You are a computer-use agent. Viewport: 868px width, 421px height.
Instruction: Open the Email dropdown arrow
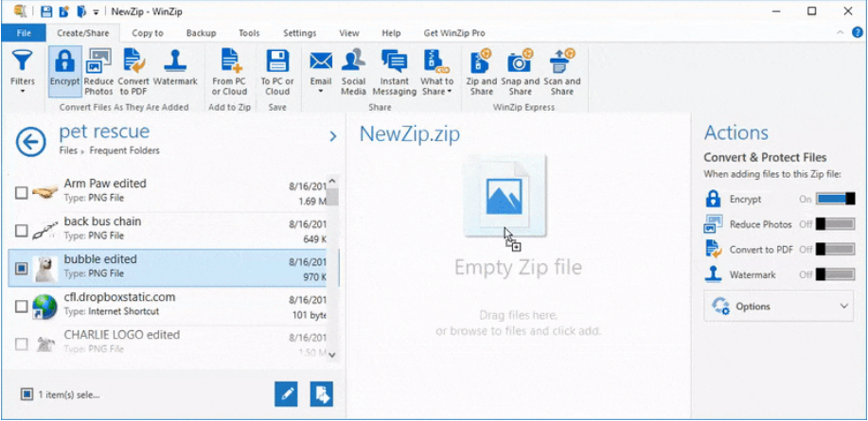click(321, 91)
